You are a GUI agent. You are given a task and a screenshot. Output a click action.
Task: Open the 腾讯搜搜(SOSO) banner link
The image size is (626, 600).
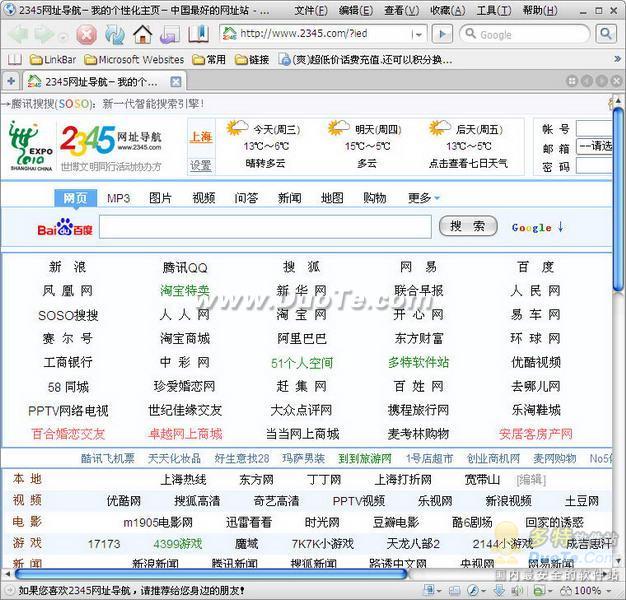coord(107,104)
